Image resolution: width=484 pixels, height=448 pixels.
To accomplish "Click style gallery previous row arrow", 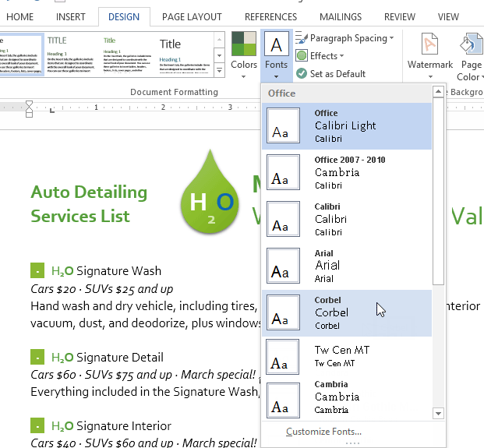I will point(219,40).
